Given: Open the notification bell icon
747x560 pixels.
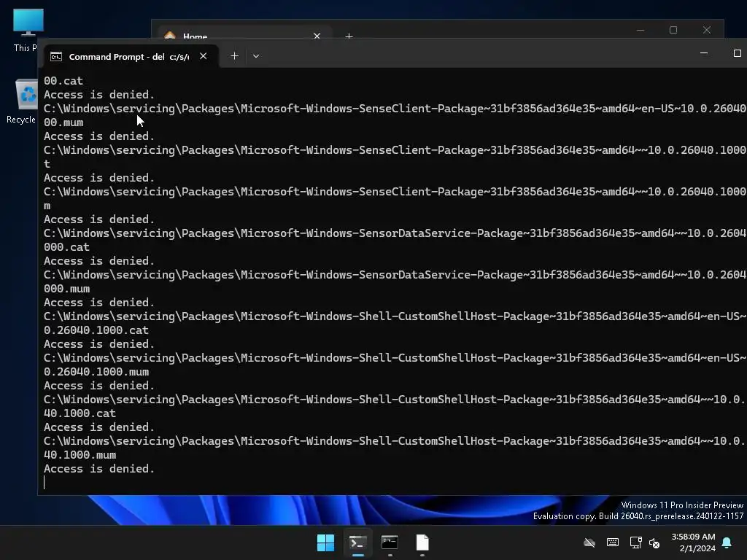Looking at the screenshot, I should click(x=727, y=542).
